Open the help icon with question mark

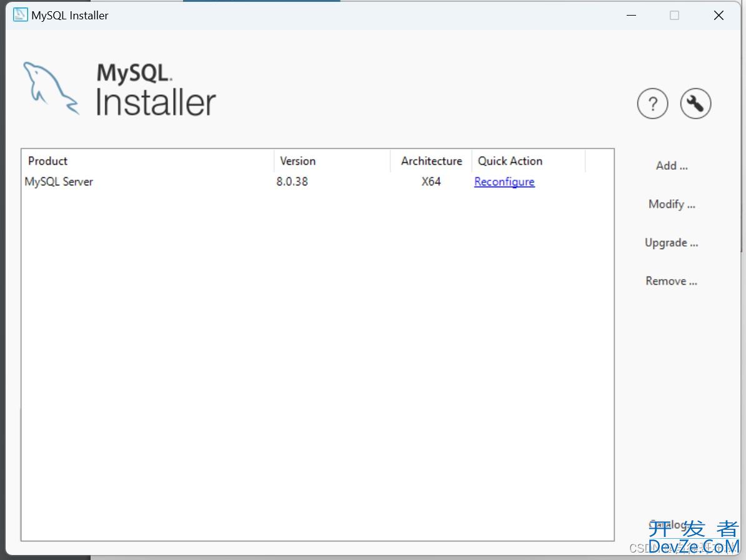pyautogui.click(x=652, y=104)
